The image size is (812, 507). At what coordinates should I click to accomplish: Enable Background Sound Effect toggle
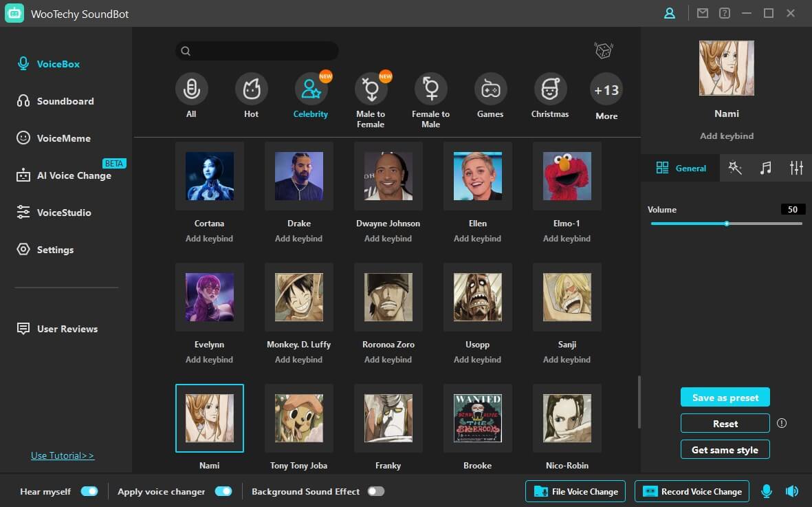[375, 491]
